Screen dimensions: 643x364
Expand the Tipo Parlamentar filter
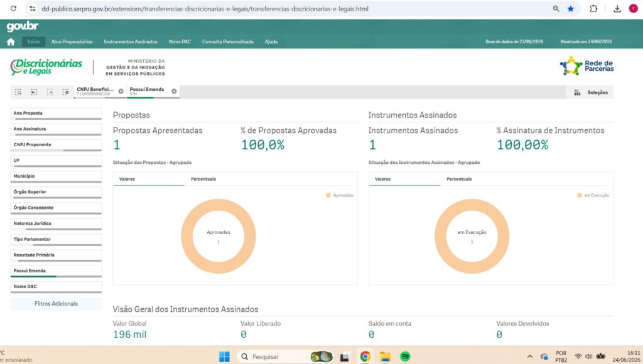(56, 239)
